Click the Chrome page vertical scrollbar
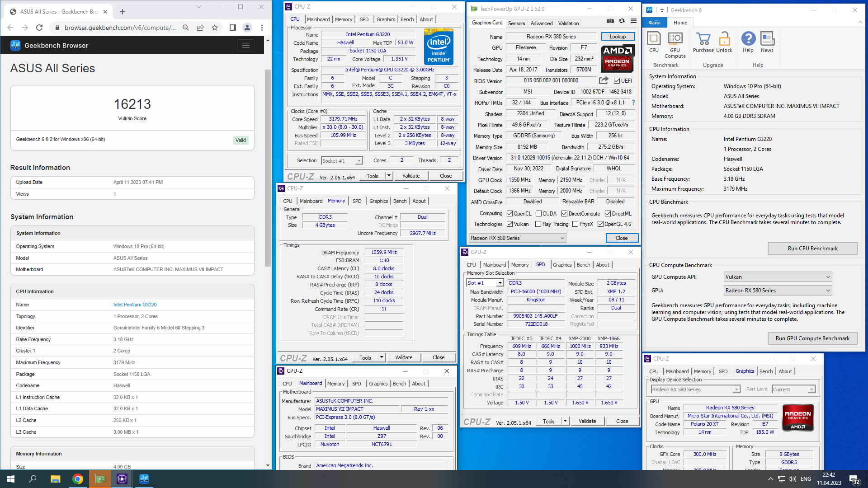The width and height of the screenshot is (868, 488). point(268,167)
